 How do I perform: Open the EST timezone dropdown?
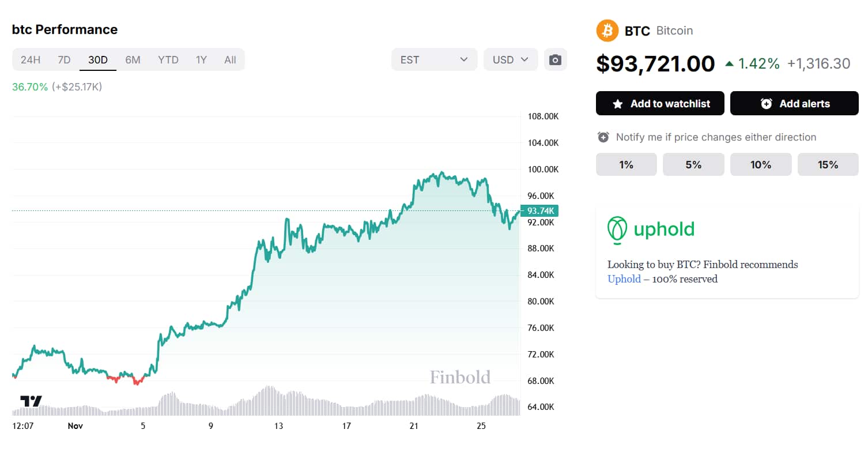tap(434, 60)
